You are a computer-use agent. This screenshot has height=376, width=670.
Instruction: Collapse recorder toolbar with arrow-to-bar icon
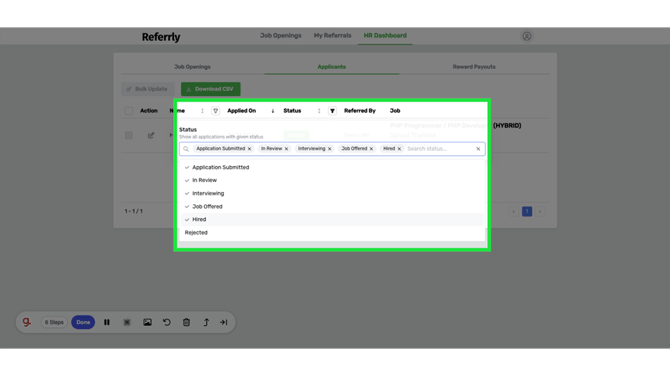(x=223, y=322)
